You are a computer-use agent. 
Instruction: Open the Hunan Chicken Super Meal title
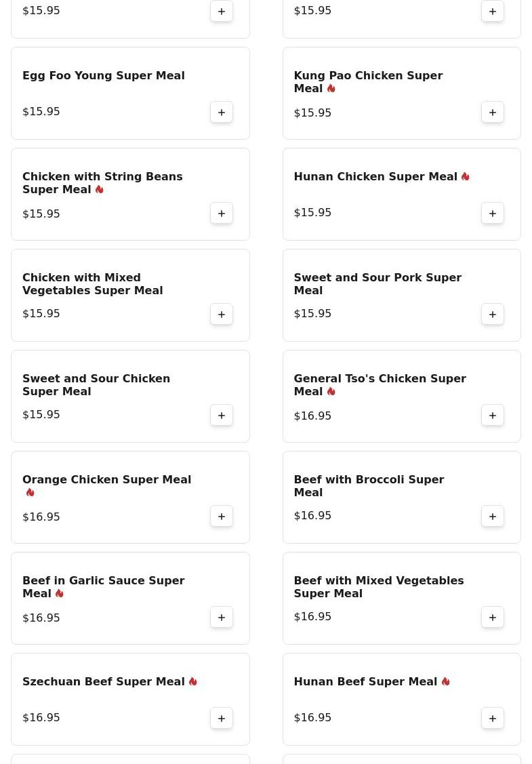(x=375, y=176)
